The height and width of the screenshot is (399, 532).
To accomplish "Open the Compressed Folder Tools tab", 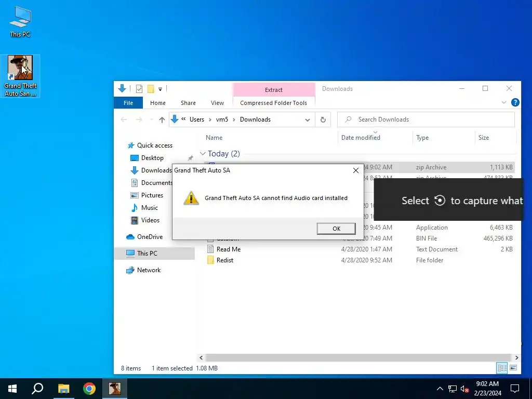I will 273,103.
